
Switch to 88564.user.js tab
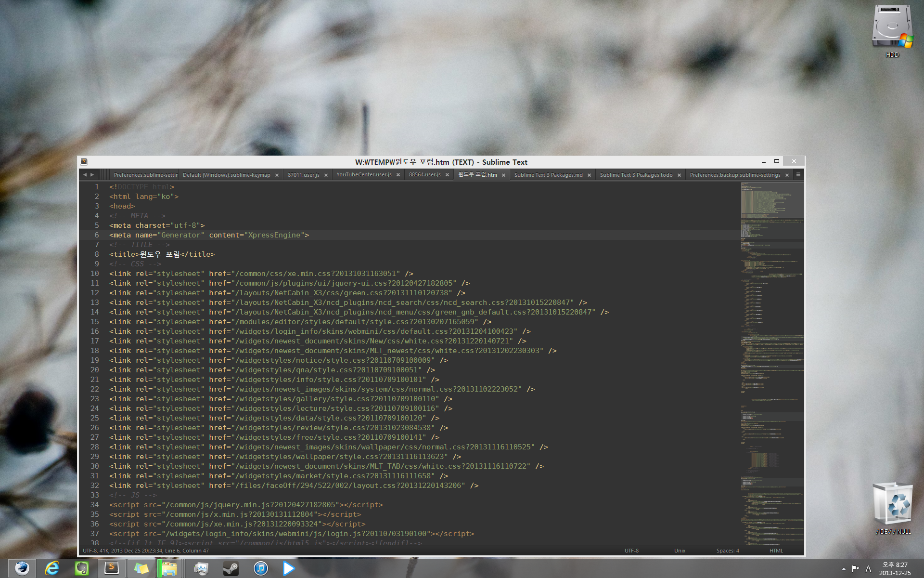[424, 175]
